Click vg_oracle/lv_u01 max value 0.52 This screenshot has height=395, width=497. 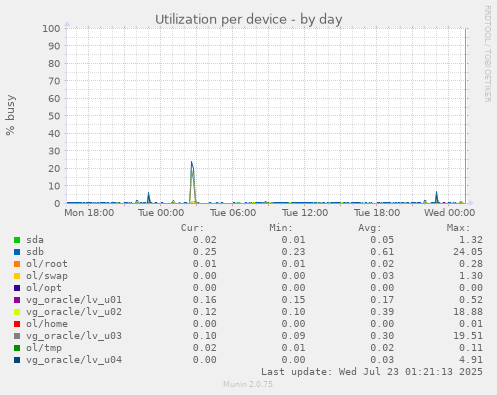pos(471,300)
